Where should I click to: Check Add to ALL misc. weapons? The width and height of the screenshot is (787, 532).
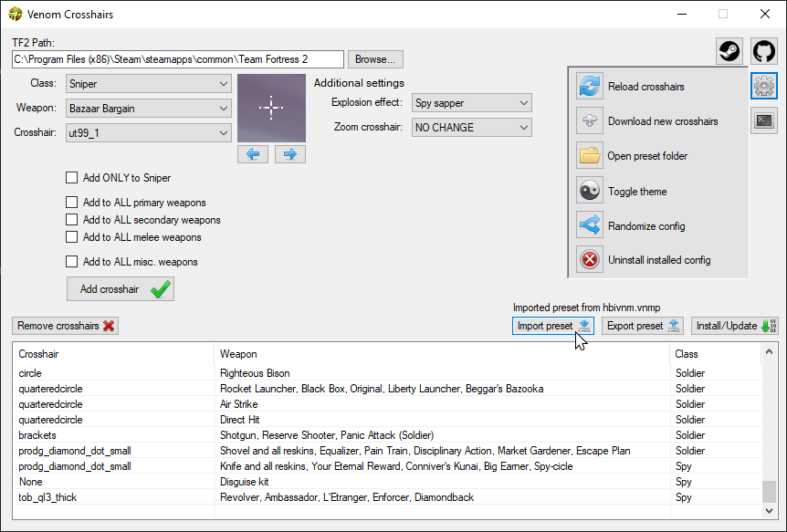tap(72, 262)
